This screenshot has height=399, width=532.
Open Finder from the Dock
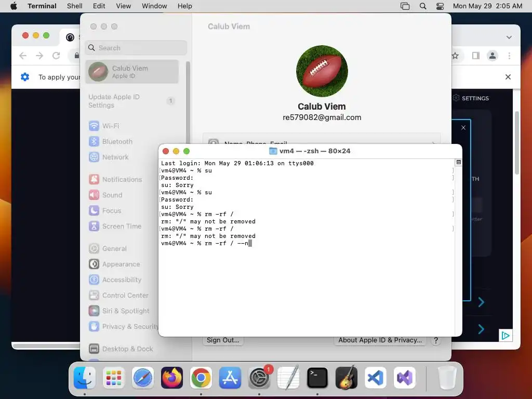[x=85, y=378]
